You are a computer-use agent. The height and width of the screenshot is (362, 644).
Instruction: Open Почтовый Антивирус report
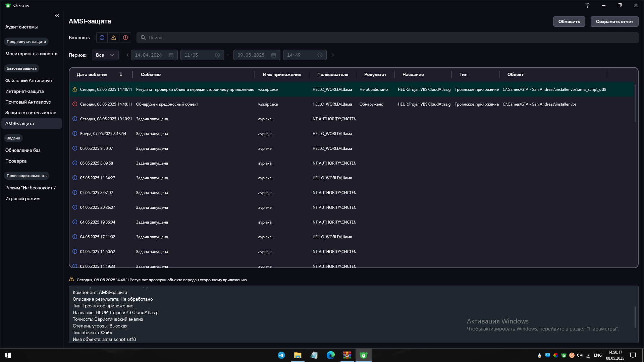coord(28,102)
